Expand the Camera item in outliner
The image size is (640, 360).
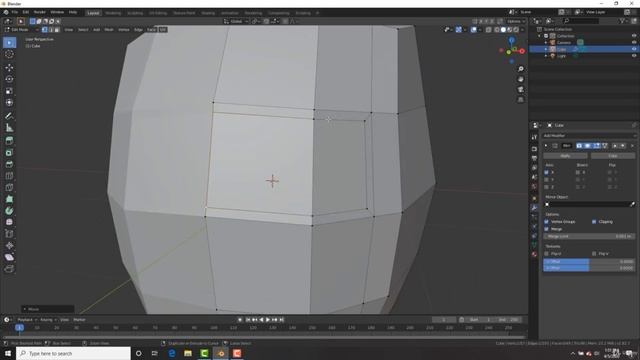pyautogui.click(x=546, y=42)
